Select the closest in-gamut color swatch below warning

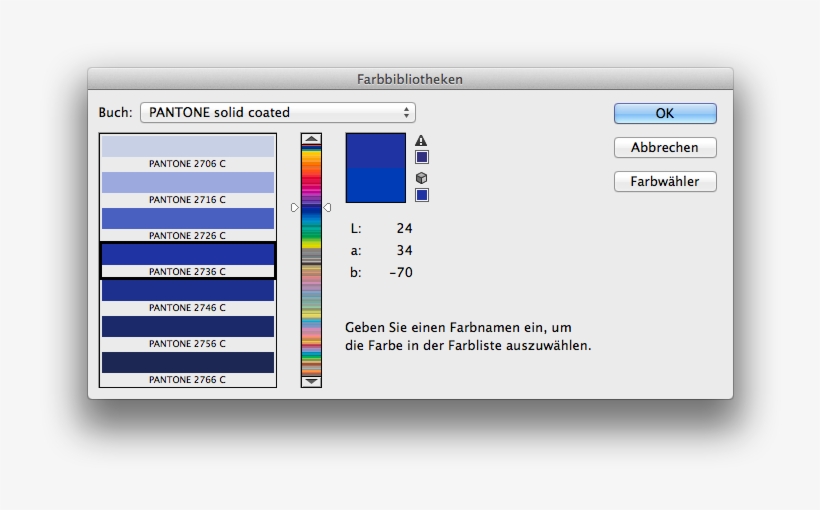pyautogui.click(x=422, y=157)
